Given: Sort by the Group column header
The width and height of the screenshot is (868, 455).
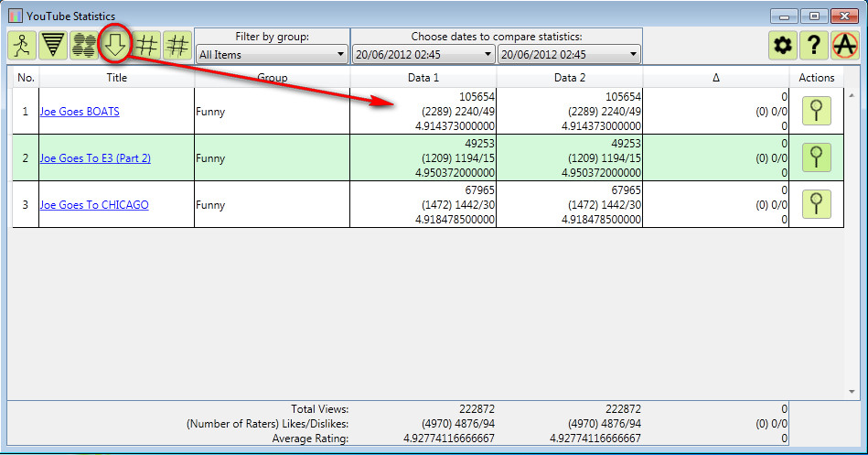Looking at the screenshot, I should pyautogui.click(x=272, y=78).
